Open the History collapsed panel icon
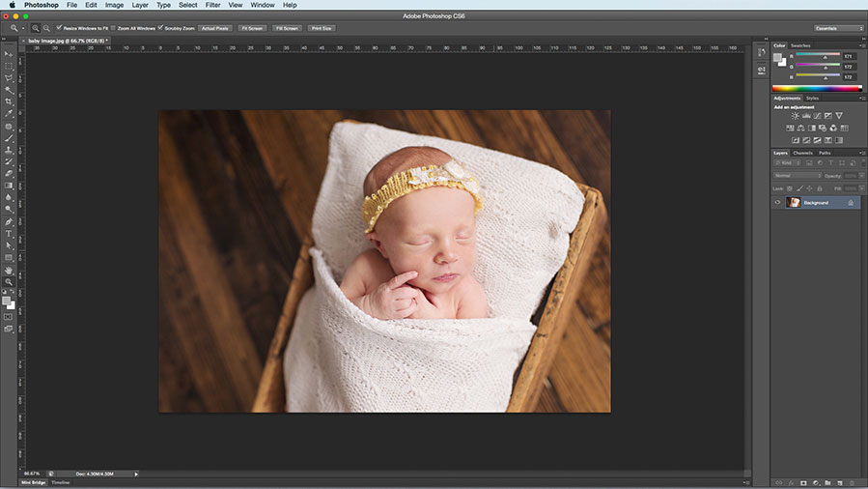Viewport: 868px width, 489px height. [762, 52]
